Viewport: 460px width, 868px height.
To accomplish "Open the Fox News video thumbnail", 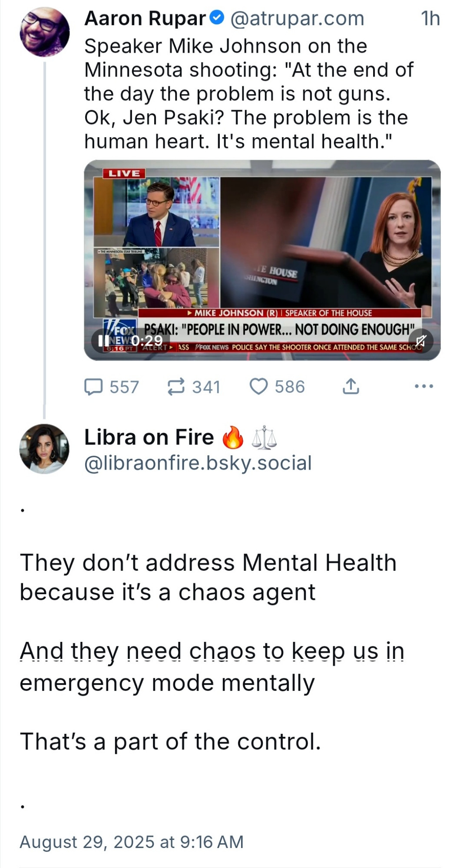I will [x=262, y=260].
